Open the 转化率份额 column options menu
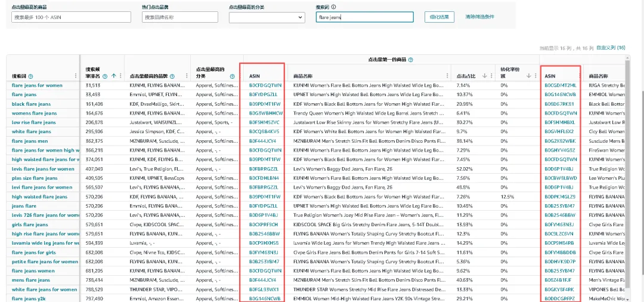This screenshot has height=302, width=644. coord(535,76)
